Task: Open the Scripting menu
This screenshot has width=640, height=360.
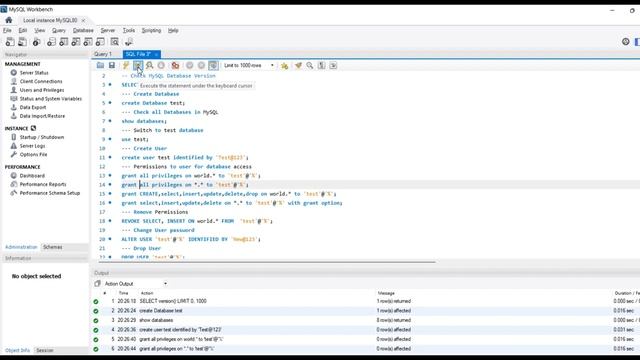Action: point(151,31)
